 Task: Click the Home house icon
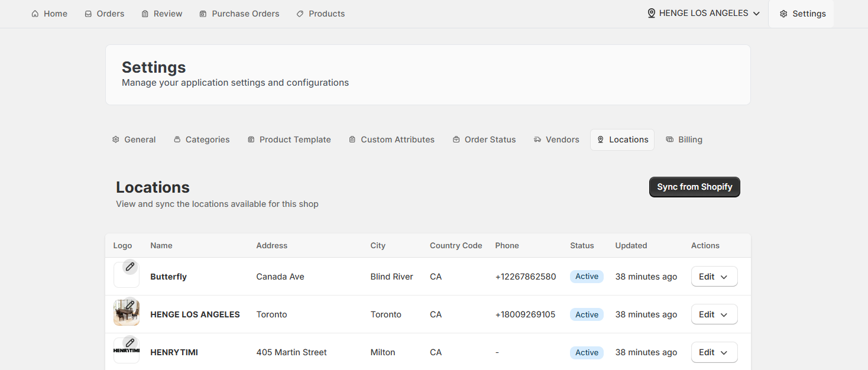coord(35,14)
